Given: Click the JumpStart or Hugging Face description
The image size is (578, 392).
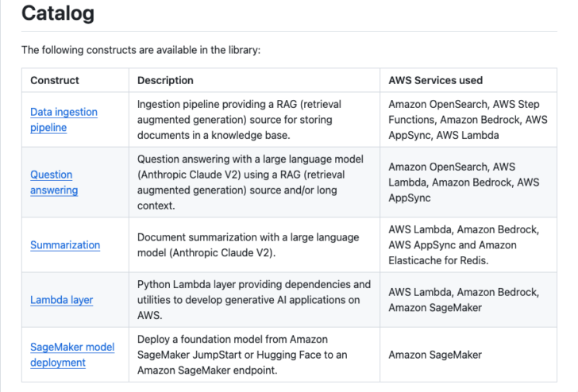Looking at the screenshot, I should tap(243, 355).
